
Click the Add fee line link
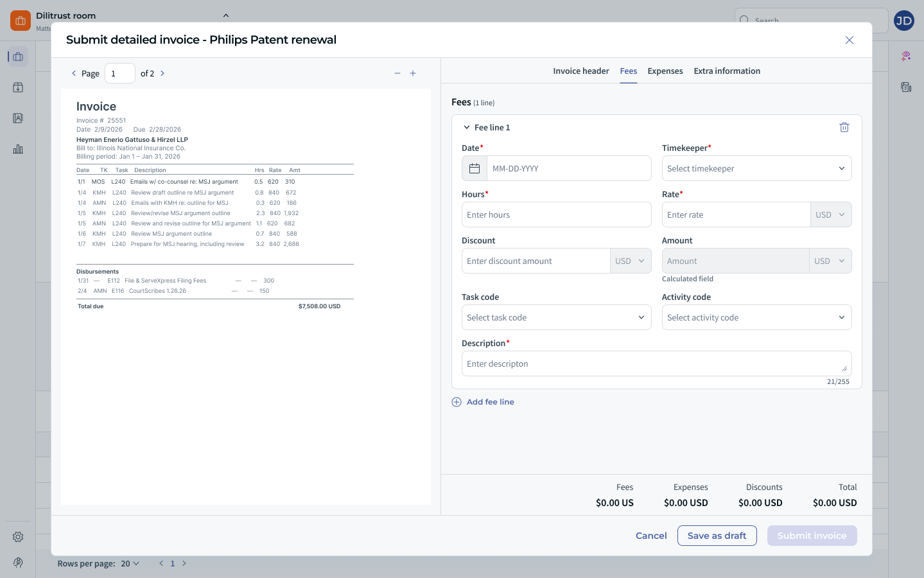[x=483, y=402]
